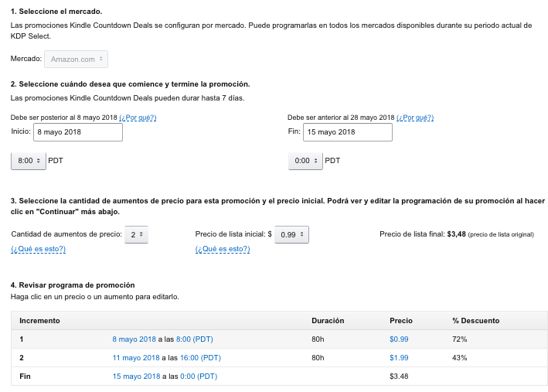
Task: Click the Incremento column header
Action: tap(39, 320)
